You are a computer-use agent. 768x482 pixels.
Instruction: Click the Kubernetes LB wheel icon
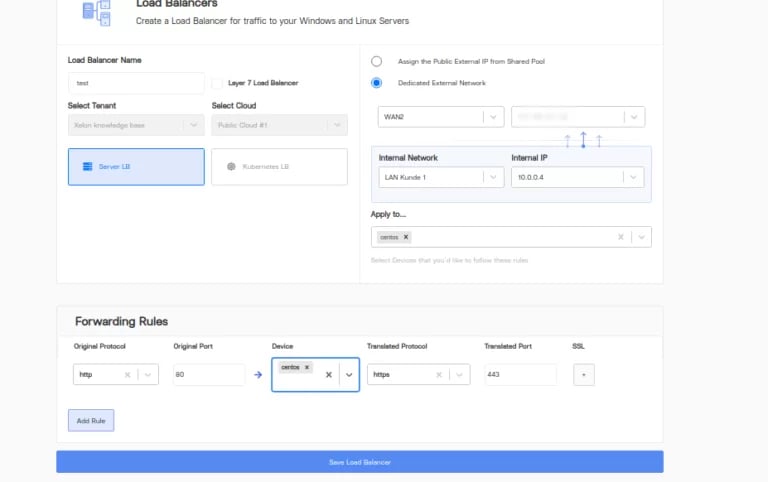pos(231,167)
